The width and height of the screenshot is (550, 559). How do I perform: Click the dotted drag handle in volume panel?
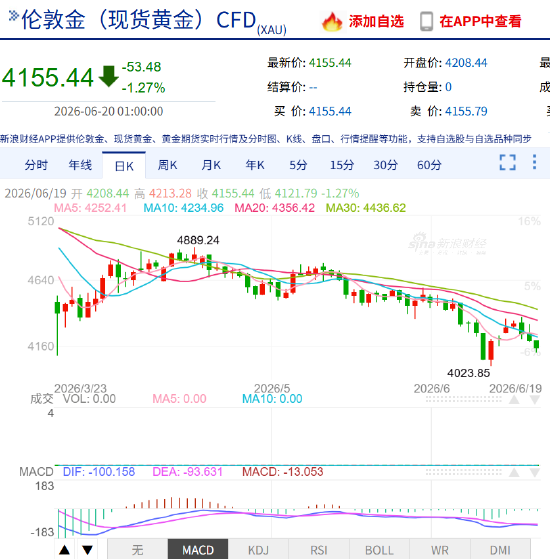click(463, 400)
